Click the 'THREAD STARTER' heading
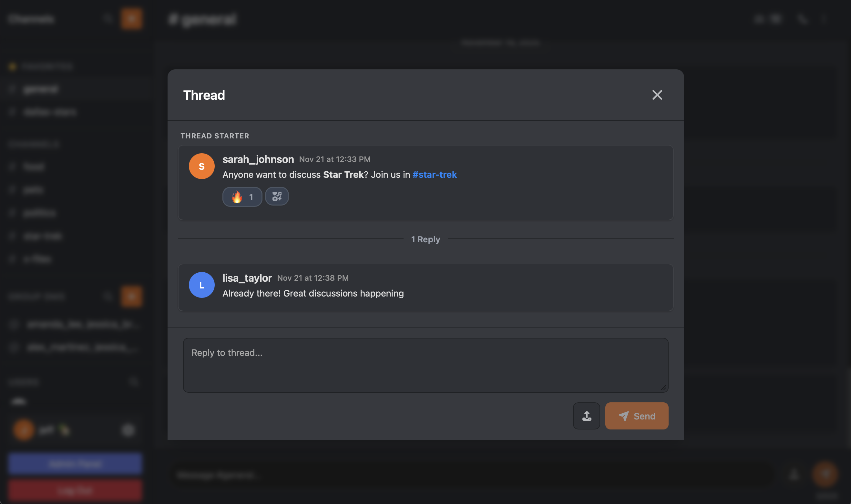 coord(215,136)
